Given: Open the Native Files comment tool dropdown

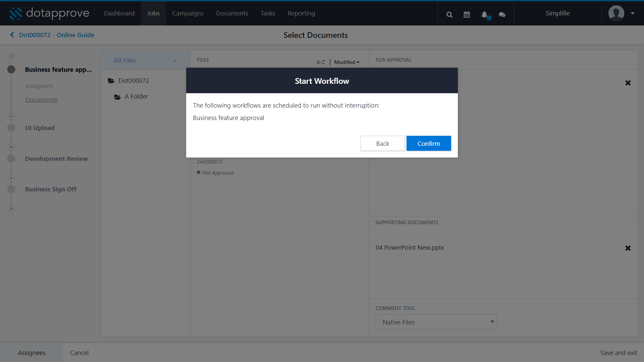Looking at the screenshot, I should coord(436,322).
